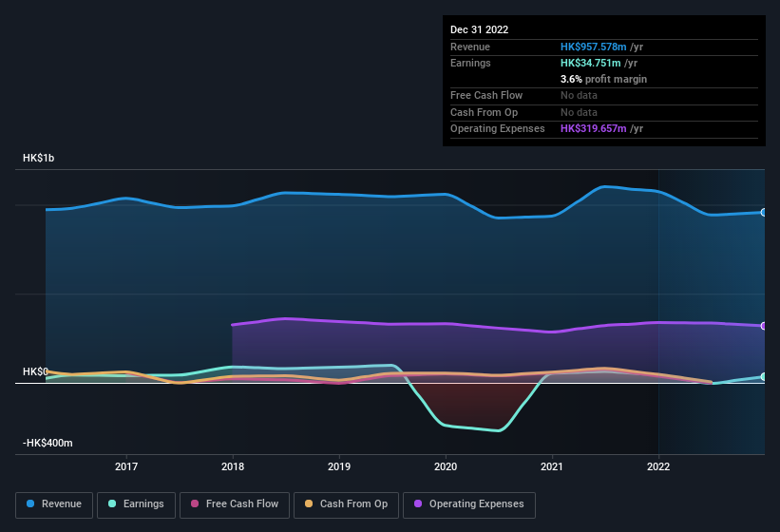This screenshot has height=532, width=780.
Task: Click the 2019 x-axis label
Action: (339, 466)
